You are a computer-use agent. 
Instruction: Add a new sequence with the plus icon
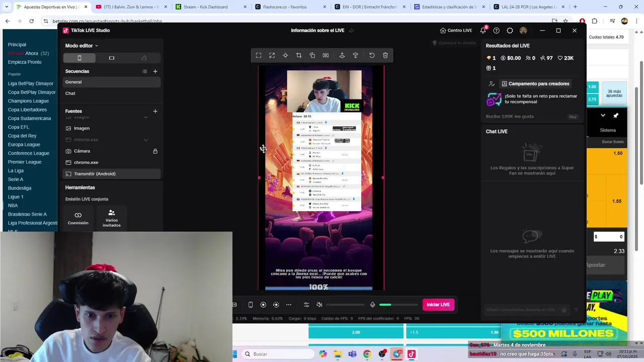tap(155, 71)
